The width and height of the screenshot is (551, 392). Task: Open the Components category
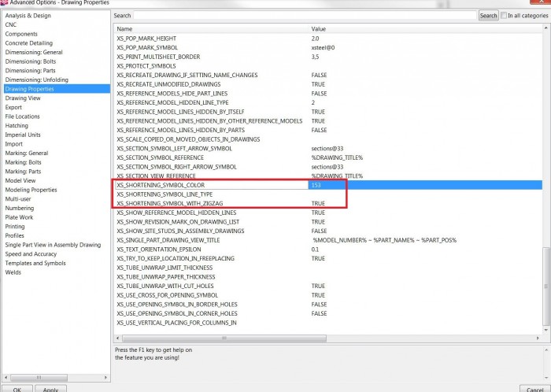coord(21,34)
